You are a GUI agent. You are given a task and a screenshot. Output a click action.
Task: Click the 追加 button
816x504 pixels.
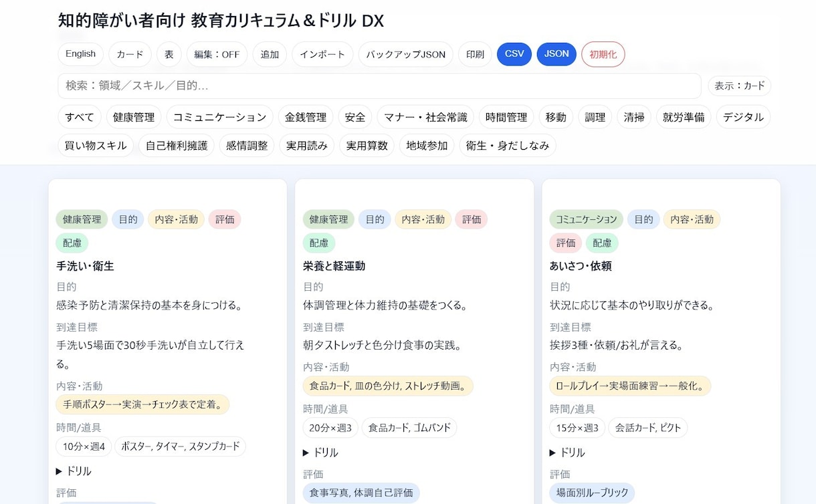(270, 54)
